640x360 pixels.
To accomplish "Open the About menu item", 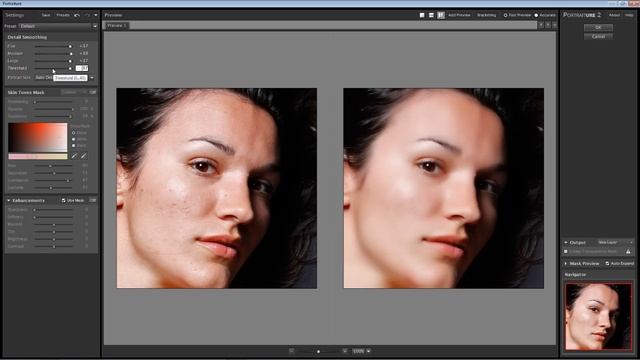I will 614,15.
